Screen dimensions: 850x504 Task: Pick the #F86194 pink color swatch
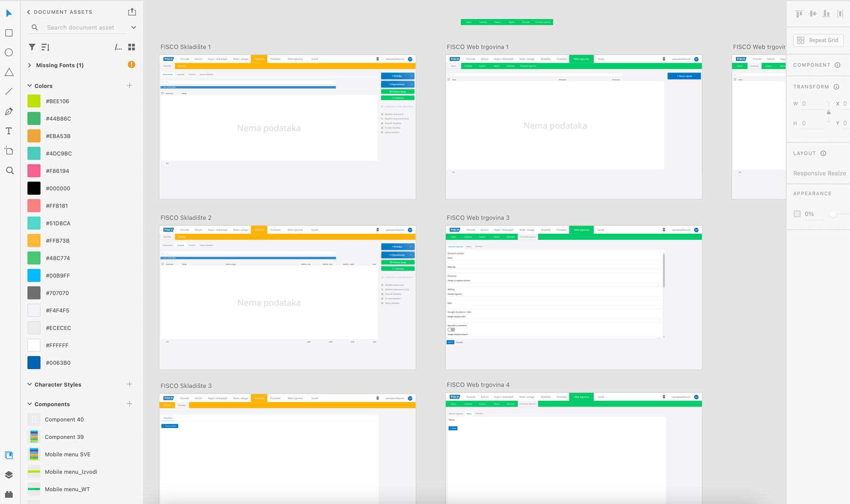click(x=34, y=171)
